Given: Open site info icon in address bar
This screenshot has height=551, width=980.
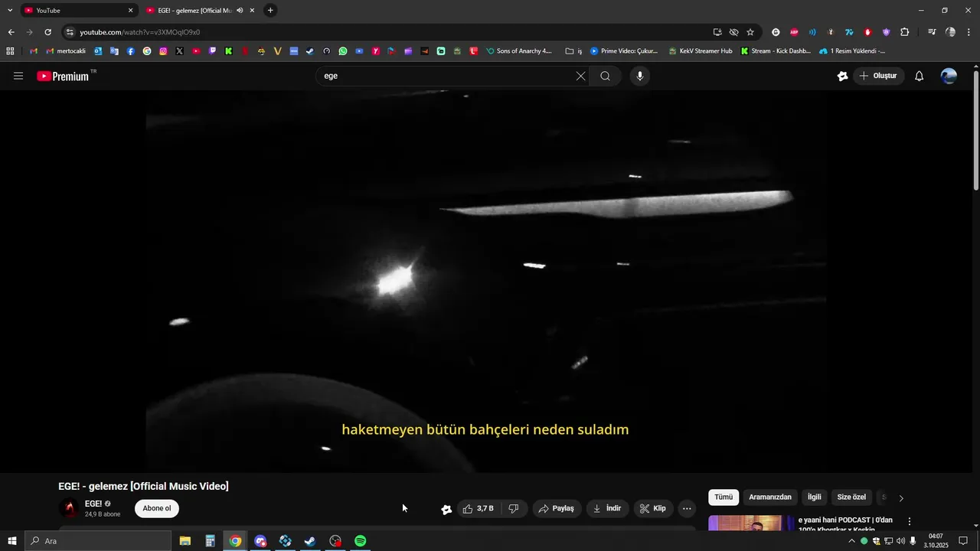Looking at the screenshot, I should [70, 32].
